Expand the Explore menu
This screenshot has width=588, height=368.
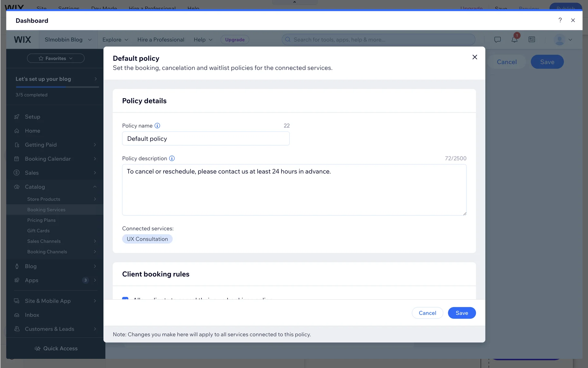[x=115, y=40]
